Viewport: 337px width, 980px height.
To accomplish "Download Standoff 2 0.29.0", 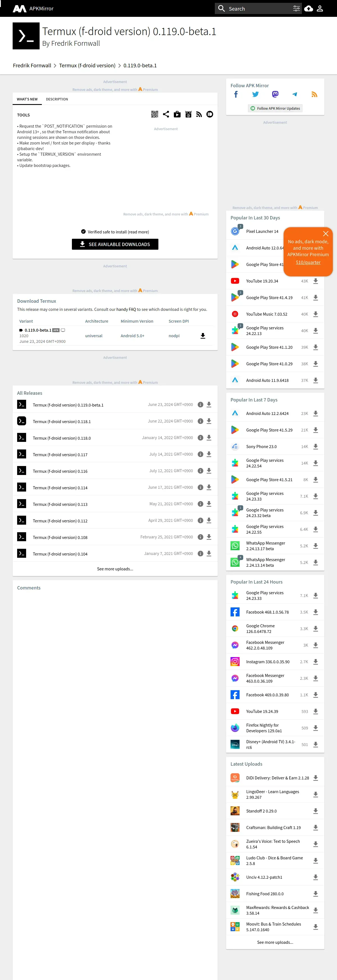I will [316, 811].
